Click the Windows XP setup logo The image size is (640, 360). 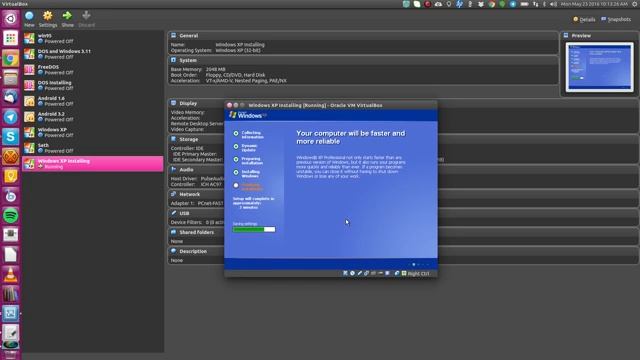(x=247, y=115)
